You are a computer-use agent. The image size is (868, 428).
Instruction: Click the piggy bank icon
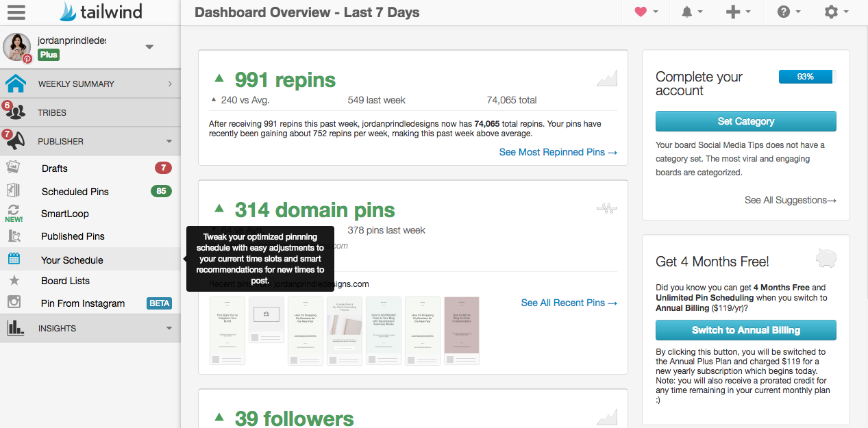826,258
